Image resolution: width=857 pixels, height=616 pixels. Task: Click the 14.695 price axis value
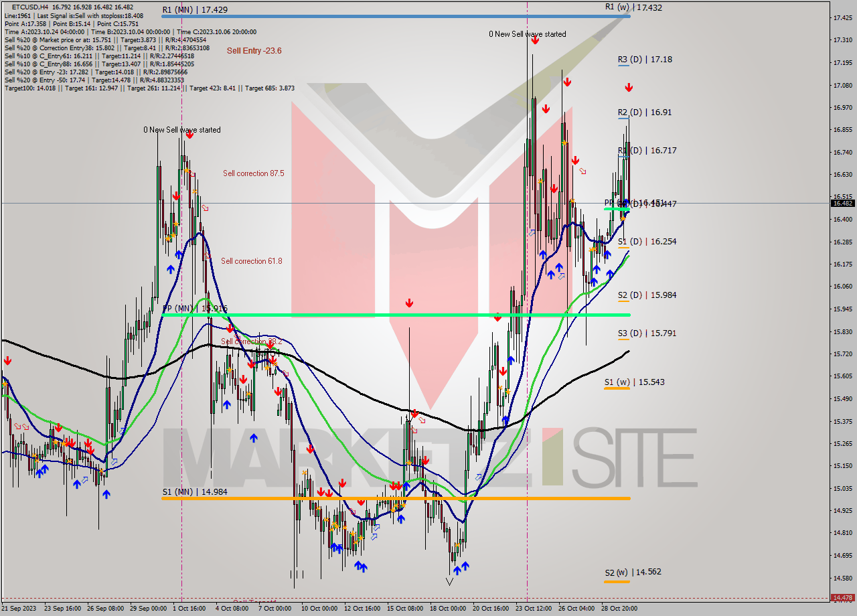click(x=842, y=556)
